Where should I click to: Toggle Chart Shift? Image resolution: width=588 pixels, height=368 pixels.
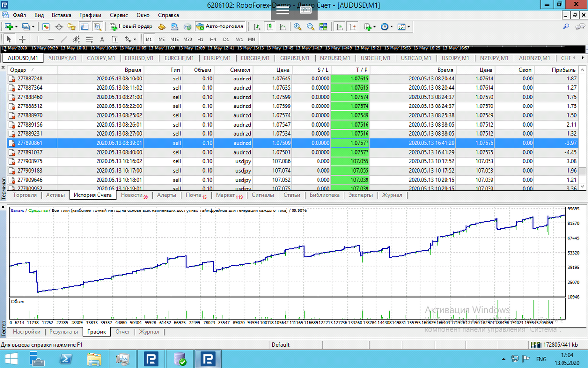pyautogui.click(x=352, y=26)
